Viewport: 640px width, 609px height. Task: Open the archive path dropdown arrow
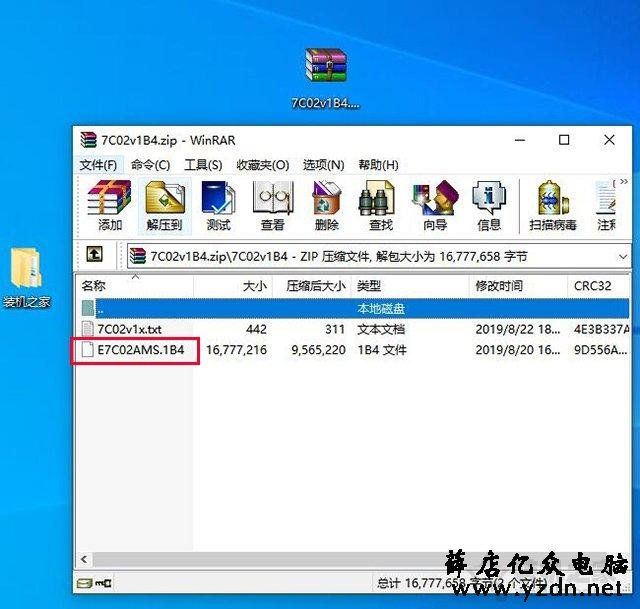tap(622, 257)
